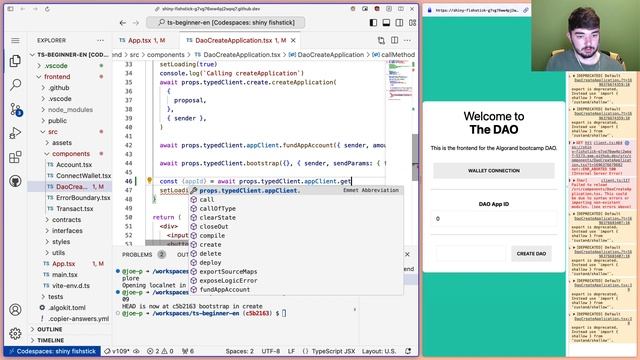This screenshot has height=360, width=640.
Task: Go back with the navigation arrow
Action: (122, 23)
